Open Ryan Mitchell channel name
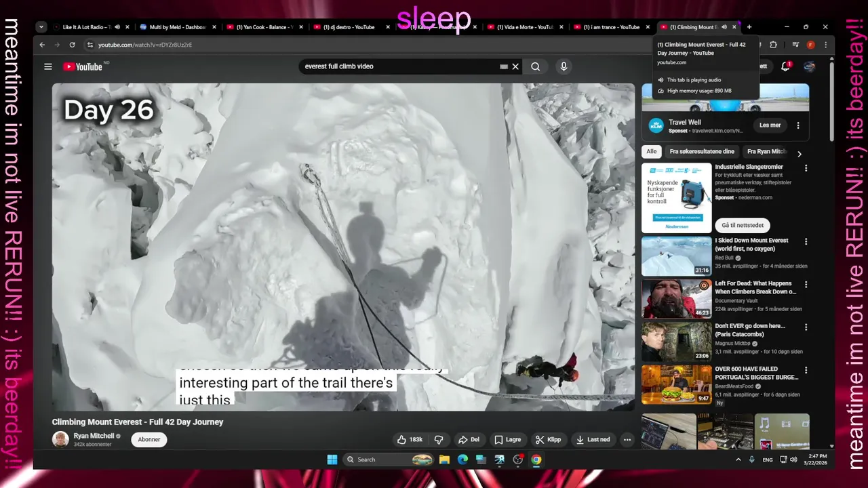This screenshot has height=488, width=868. (94, 436)
